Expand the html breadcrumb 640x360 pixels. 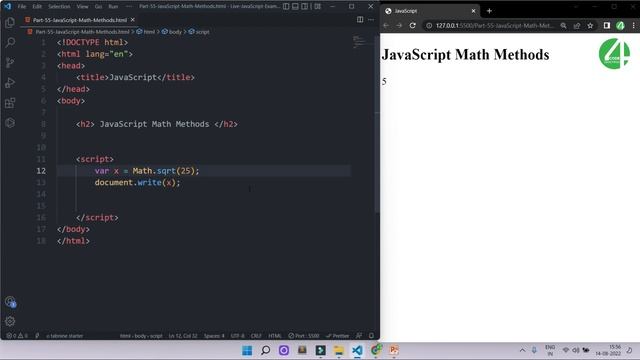[146, 31]
